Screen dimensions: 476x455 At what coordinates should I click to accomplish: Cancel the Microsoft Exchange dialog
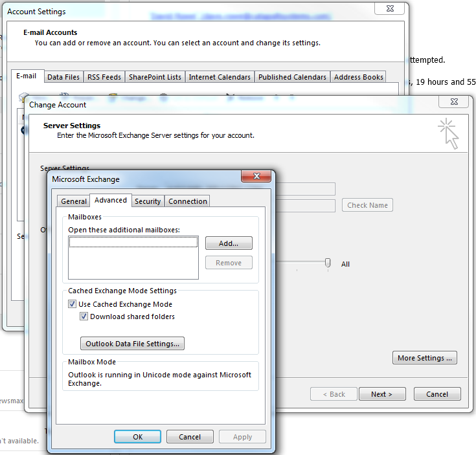click(190, 437)
